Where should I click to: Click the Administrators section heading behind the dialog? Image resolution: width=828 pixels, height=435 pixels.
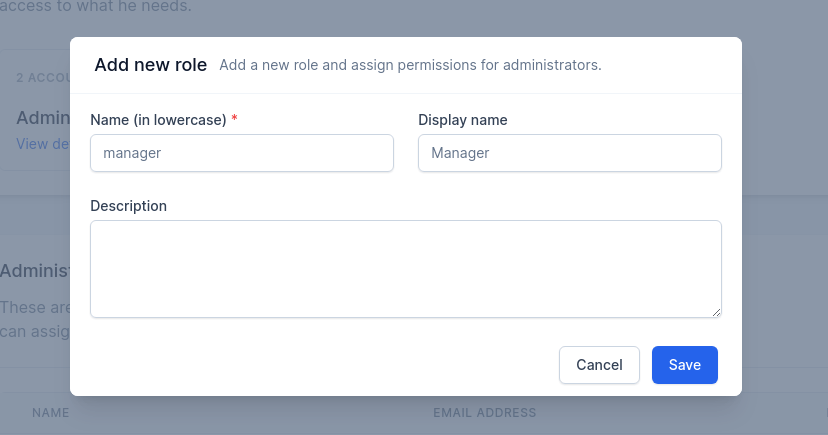[35, 271]
